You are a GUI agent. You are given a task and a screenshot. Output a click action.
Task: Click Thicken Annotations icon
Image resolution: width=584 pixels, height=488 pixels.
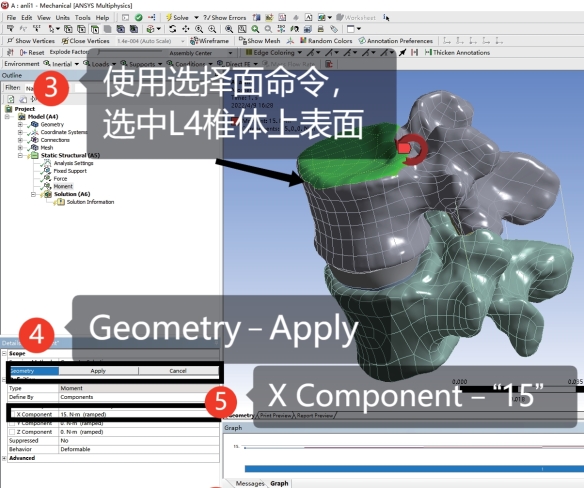428,52
